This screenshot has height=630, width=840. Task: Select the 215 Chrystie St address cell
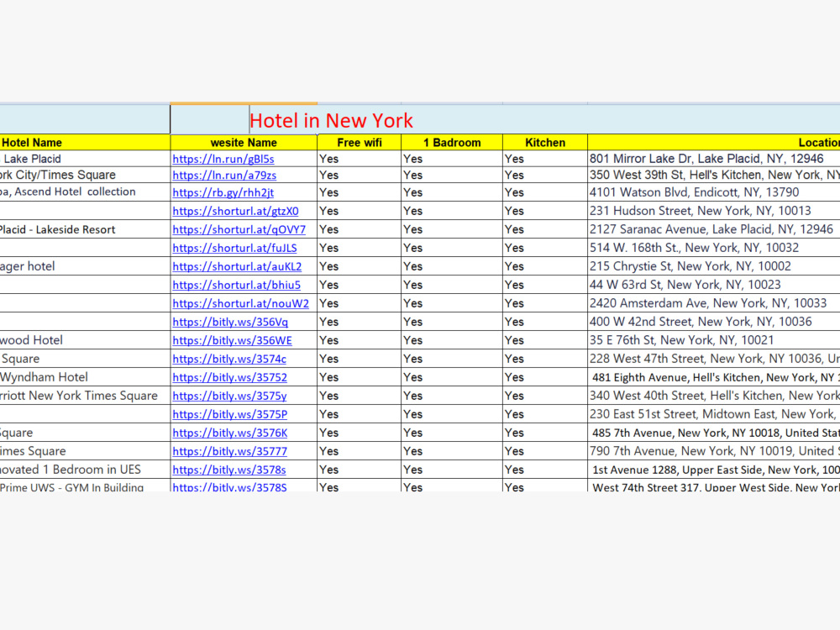pyautogui.click(x=713, y=266)
